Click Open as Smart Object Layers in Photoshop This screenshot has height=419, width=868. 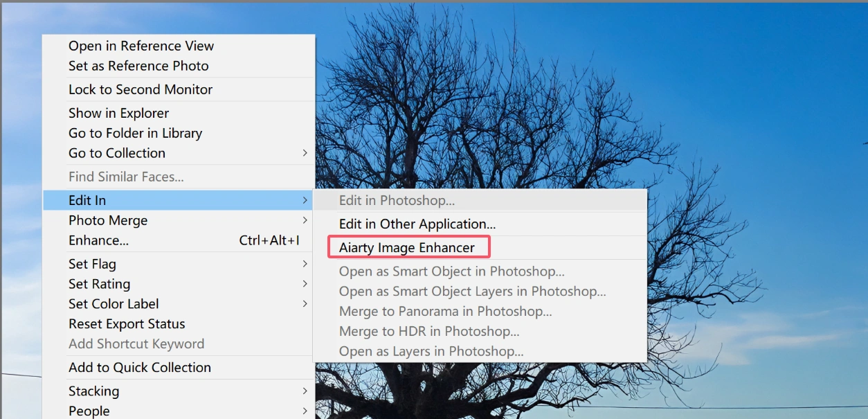480,292
